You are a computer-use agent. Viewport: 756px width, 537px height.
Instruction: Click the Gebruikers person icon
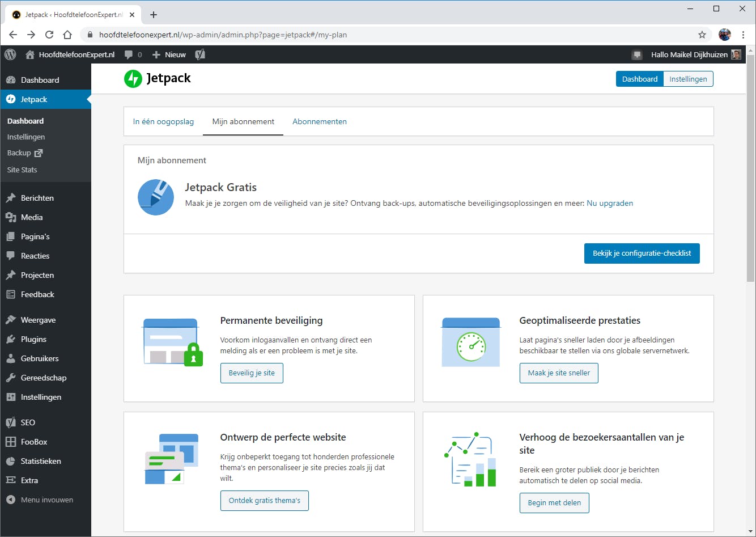11,358
